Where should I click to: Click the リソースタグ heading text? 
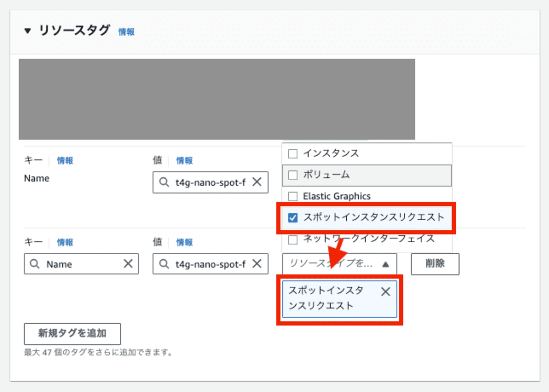click(x=74, y=30)
